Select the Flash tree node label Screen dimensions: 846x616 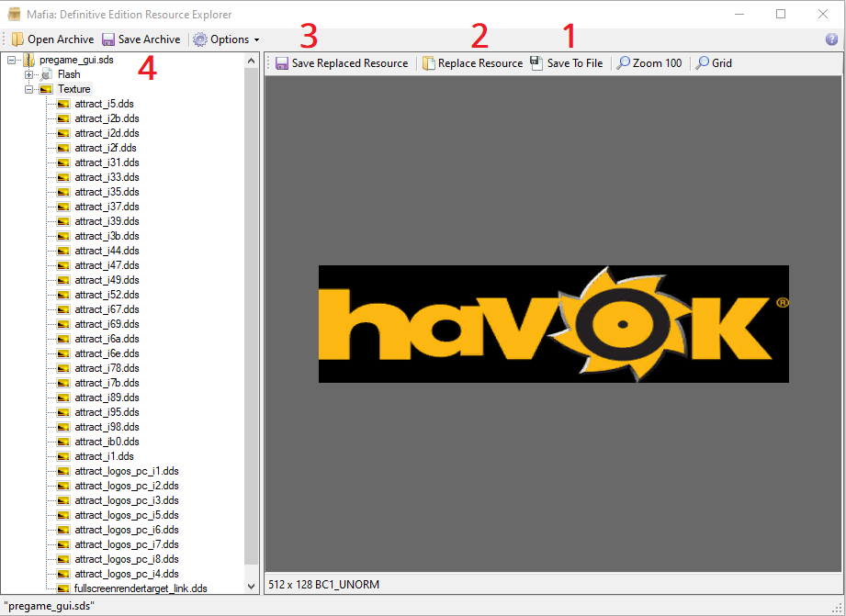tap(69, 74)
